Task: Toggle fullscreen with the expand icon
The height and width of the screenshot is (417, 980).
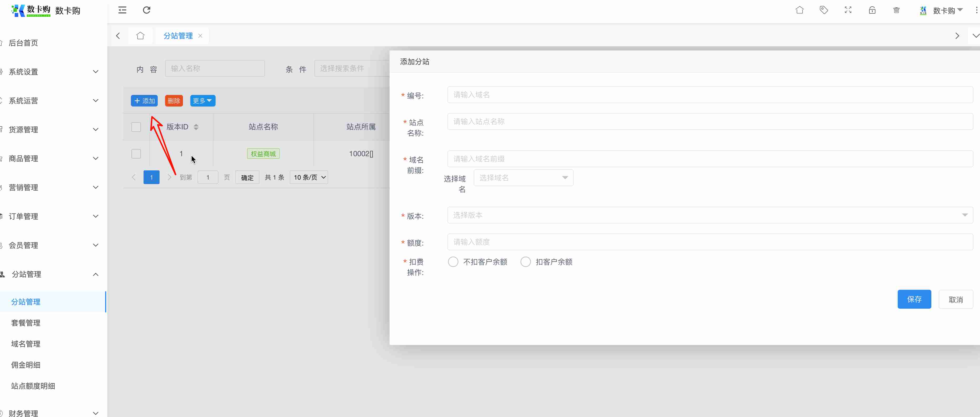Action: coord(848,10)
